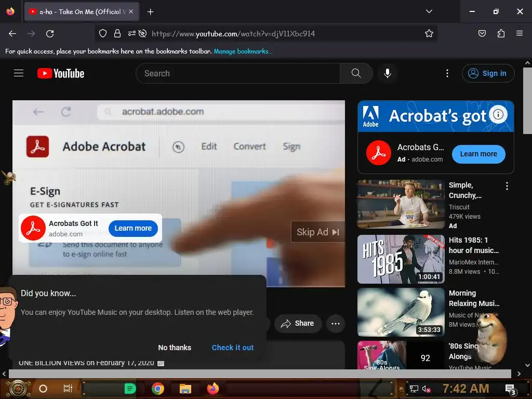Open the '80s Sing-Alongs playlist thumbnail
The image size is (532, 399).
401,355
